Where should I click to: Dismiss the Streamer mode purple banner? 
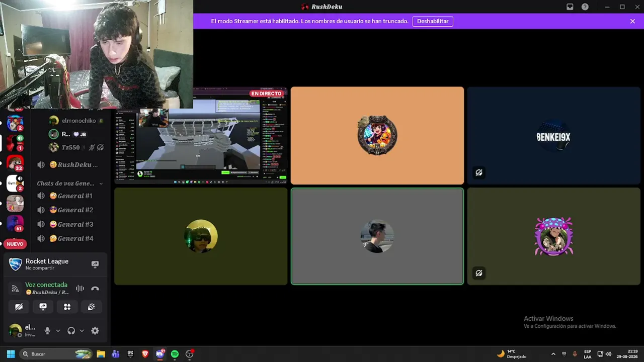point(632,21)
